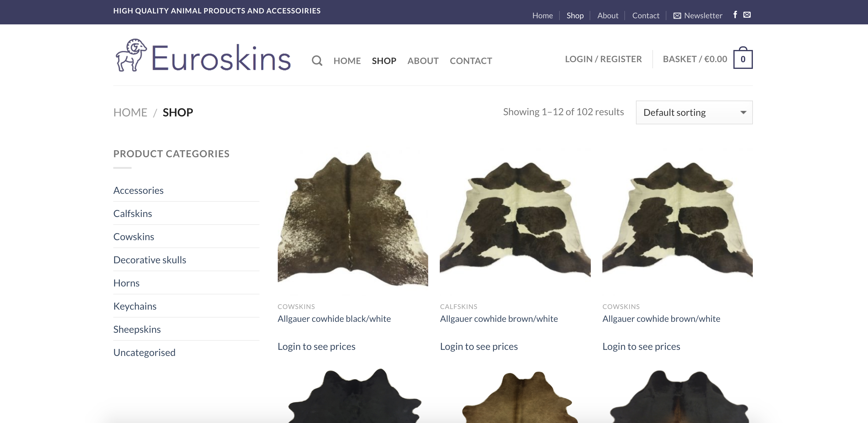Viewport: 868px width, 423px height.
Task: Click the Newsletter envelope link in top bar
Action: [x=697, y=16]
